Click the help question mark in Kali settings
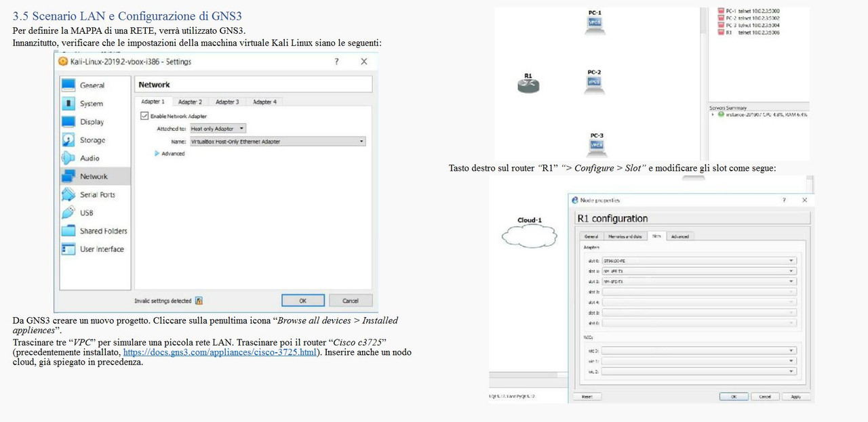This screenshot has width=868, height=422. [x=336, y=62]
